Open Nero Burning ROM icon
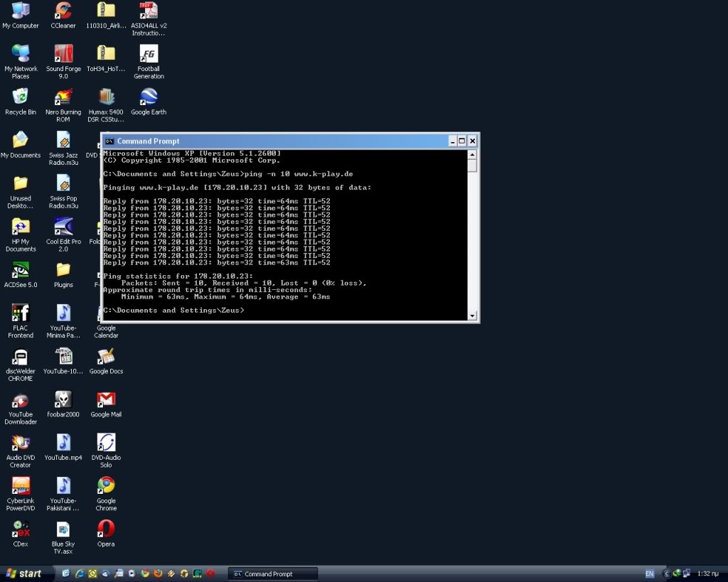Viewport: 728px width, 582px height. coord(63,98)
